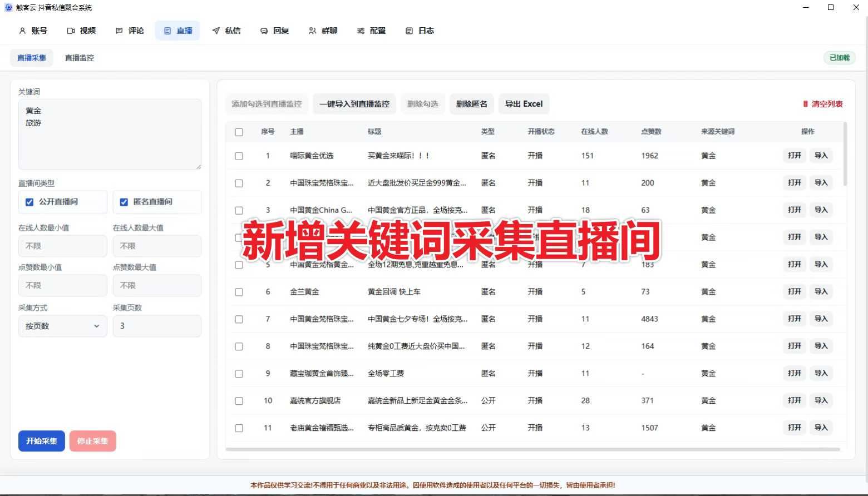This screenshot has width=868, height=496.
Task: Click 在线人数最小值 input field
Action: (x=63, y=246)
